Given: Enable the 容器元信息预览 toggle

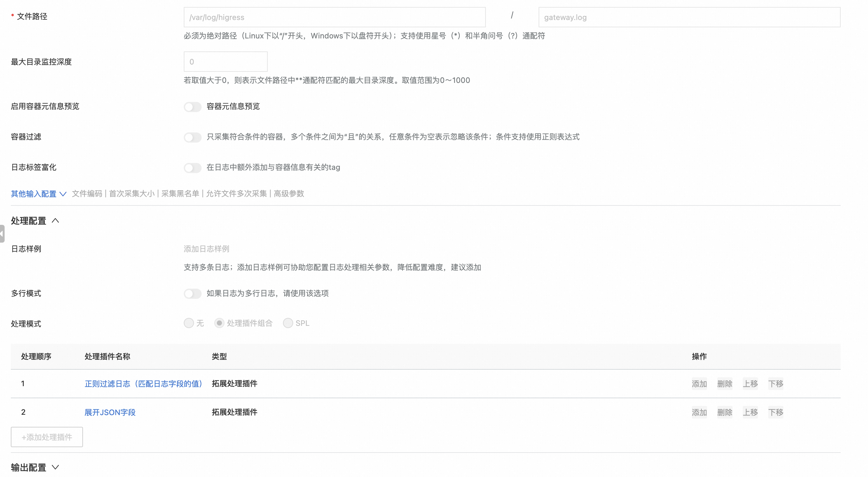Looking at the screenshot, I should [192, 107].
